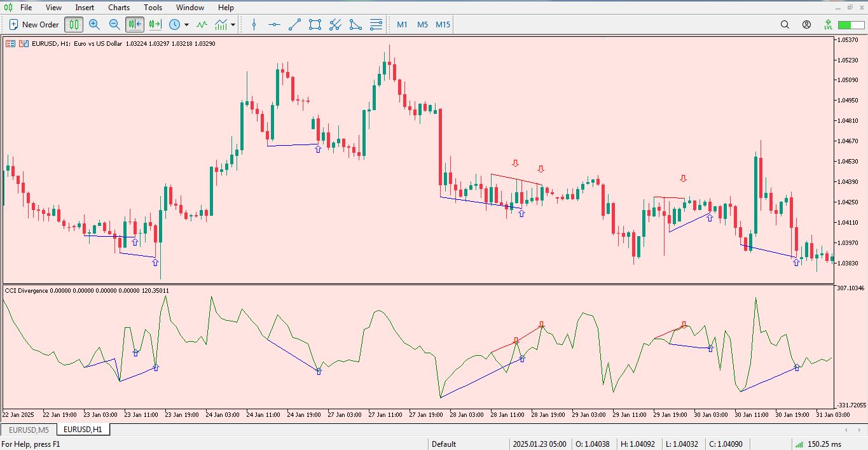The image size is (868, 450).
Task: Click the CCI Divergence indicator label
Action: [26, 291]
